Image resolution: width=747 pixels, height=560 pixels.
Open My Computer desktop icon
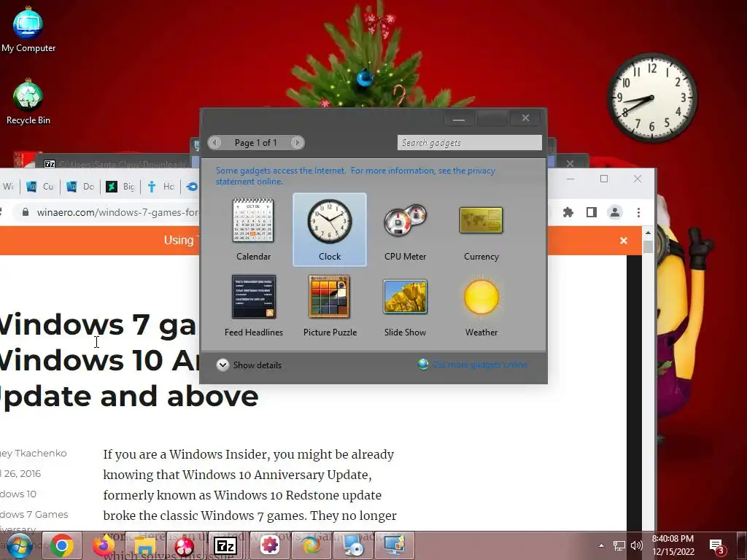[28, 29]
